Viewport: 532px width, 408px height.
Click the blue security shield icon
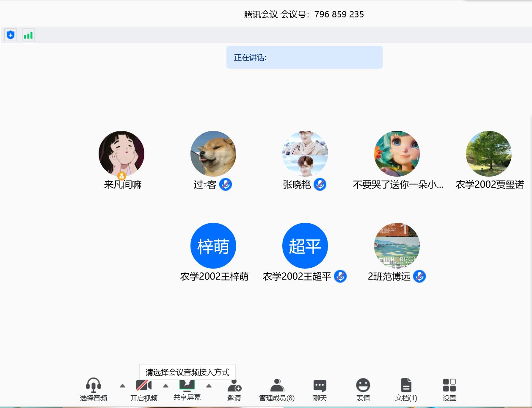point(11,35)
